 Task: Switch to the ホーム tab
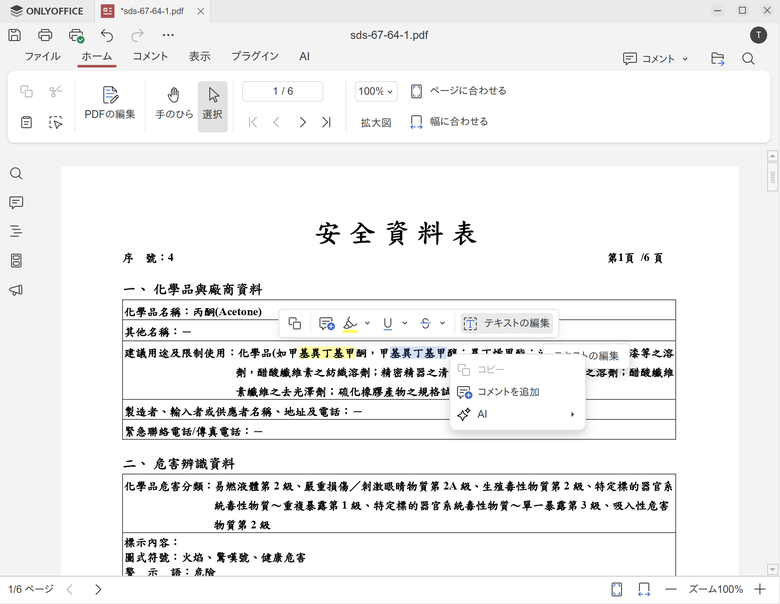[97, 56]
